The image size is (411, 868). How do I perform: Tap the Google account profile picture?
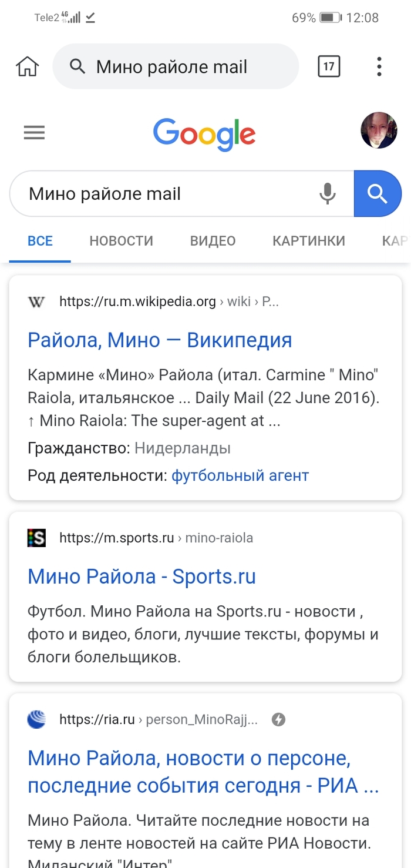[x=379, y=130]
